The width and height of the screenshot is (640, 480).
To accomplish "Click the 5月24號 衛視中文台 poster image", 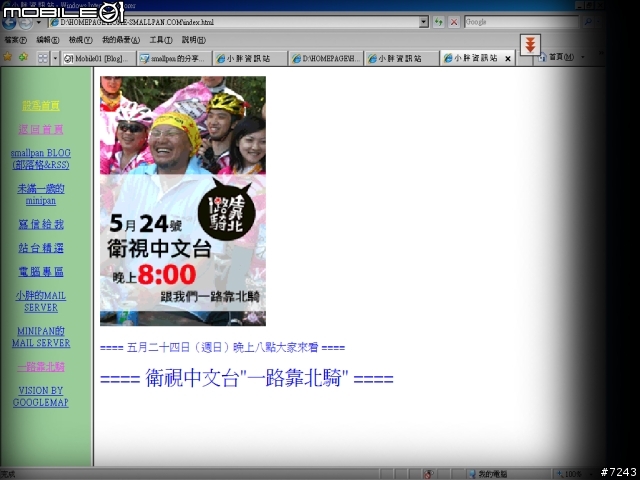I will click(183, 201).
